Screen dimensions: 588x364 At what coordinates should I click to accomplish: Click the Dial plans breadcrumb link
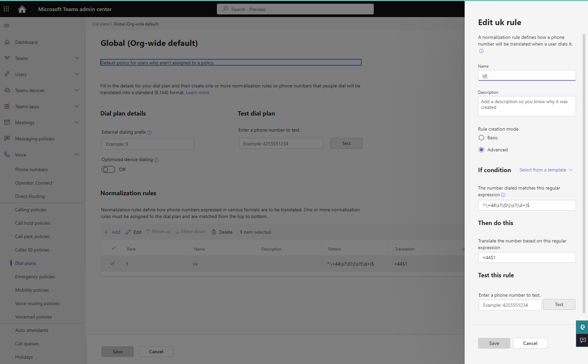click(101, 24)
